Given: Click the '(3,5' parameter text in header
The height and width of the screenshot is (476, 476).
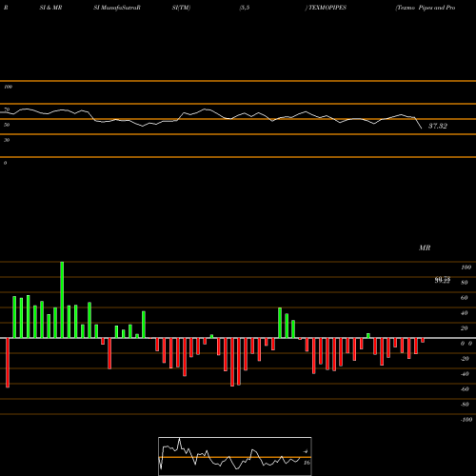Looking at the screenshot, I should tap(245, 8).
